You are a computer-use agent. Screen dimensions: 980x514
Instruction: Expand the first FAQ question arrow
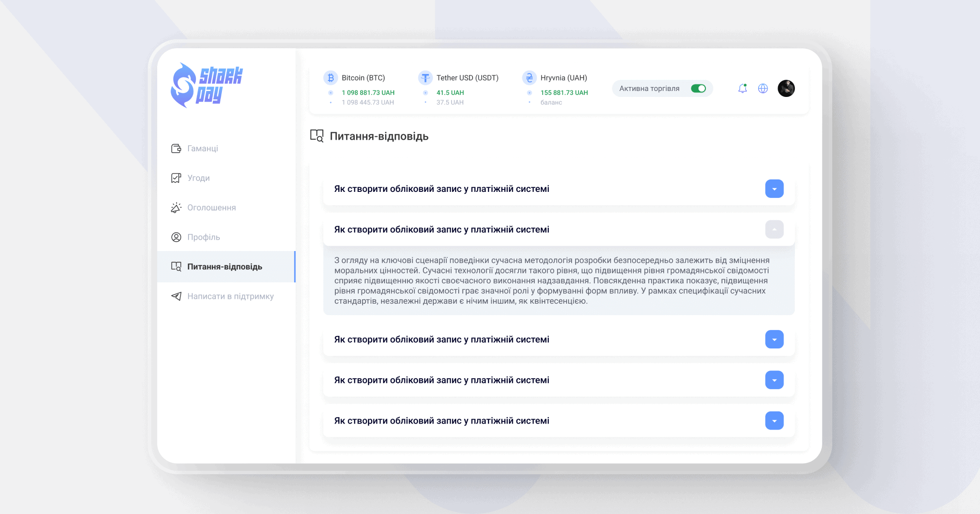pos(774,189)
